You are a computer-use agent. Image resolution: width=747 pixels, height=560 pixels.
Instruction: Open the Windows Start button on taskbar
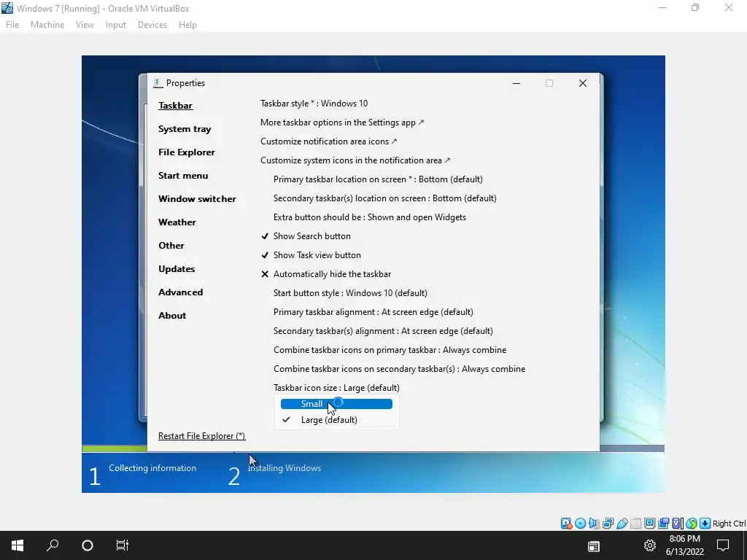pos(18,545)
